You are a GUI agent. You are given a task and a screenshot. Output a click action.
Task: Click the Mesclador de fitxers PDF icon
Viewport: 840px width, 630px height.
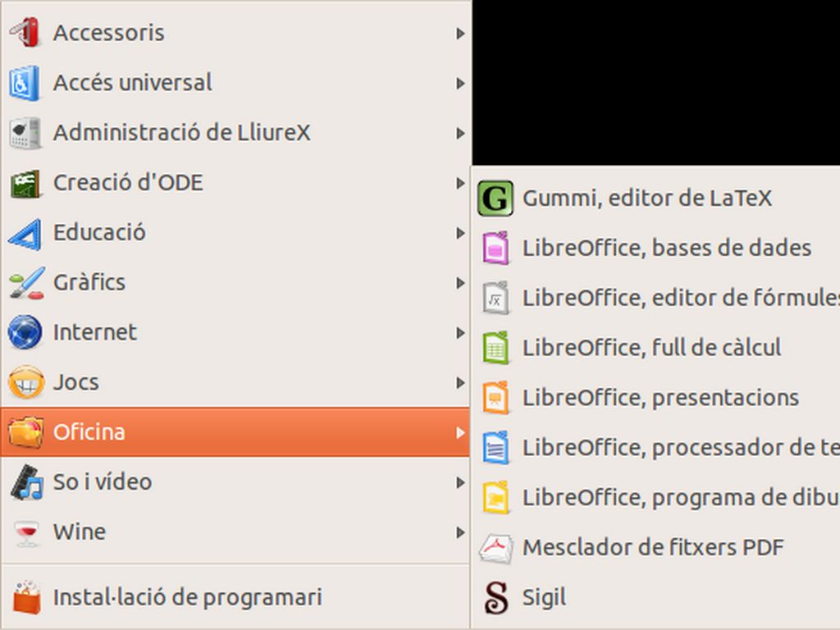495,547
